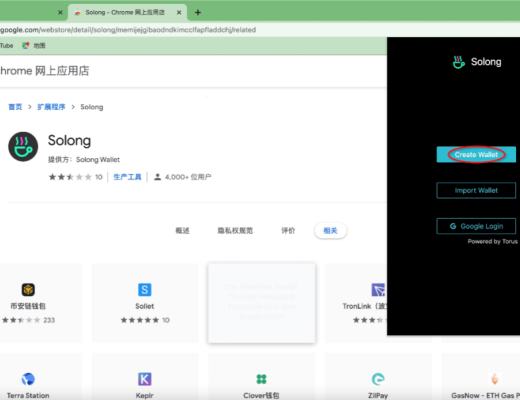Screen dimensions: 520x400
Task: Switch to the 概述 tab
Action: tap(182, 230)
